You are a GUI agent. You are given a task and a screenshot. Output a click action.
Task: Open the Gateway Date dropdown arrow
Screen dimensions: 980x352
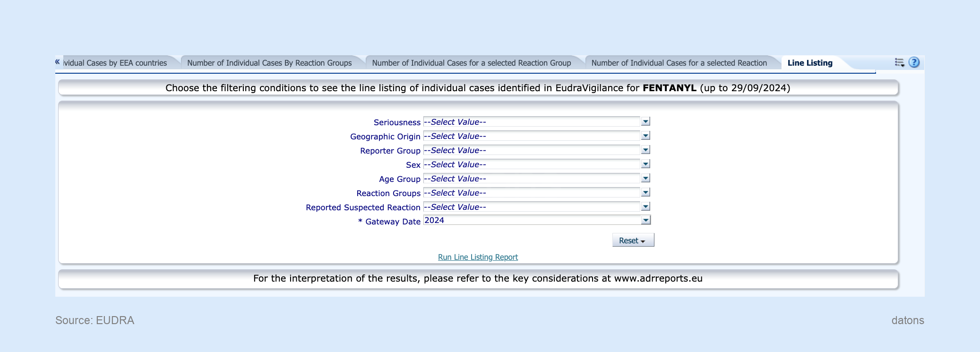point(645,221)
